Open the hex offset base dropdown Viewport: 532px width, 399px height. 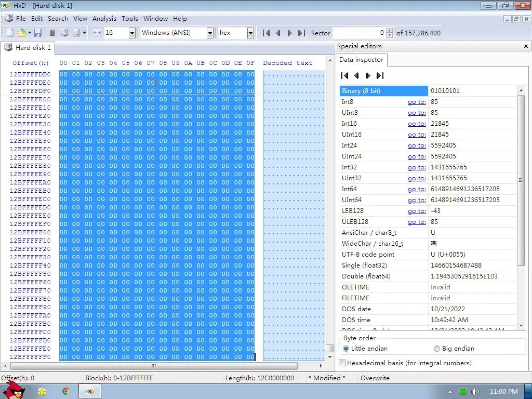click(x=250, y=33)
